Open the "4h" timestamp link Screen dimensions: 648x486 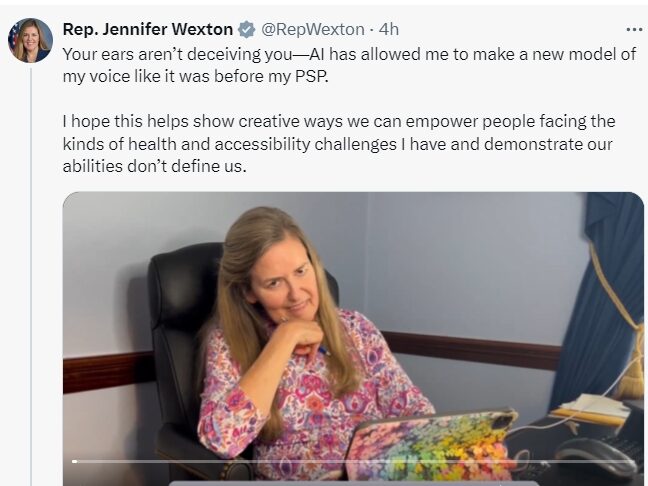[x=388, y=29]
